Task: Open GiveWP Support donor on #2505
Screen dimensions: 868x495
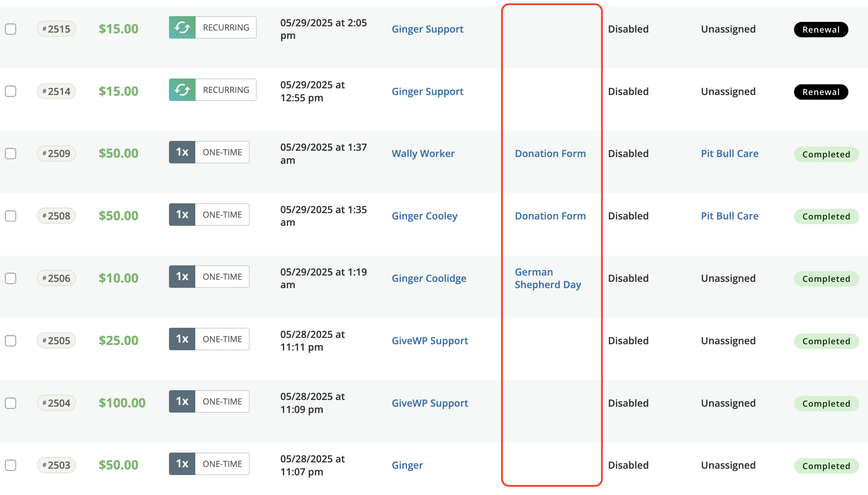Action: tap(430, 341)
